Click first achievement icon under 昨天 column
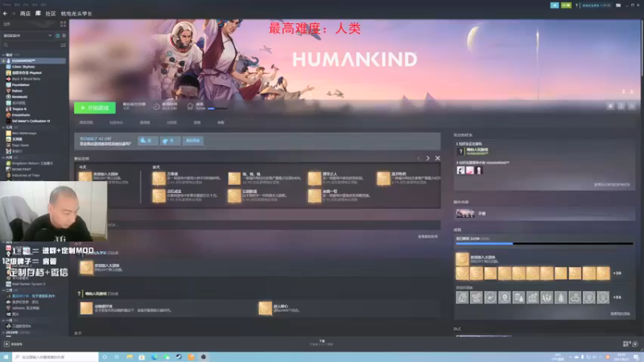644x362 pixels. click(x=159, y=178)
